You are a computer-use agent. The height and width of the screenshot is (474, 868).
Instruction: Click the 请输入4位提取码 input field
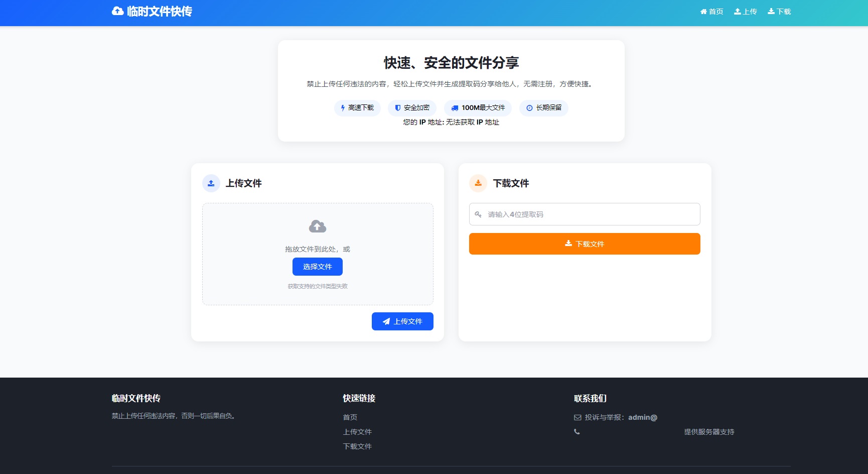point(584,214)
